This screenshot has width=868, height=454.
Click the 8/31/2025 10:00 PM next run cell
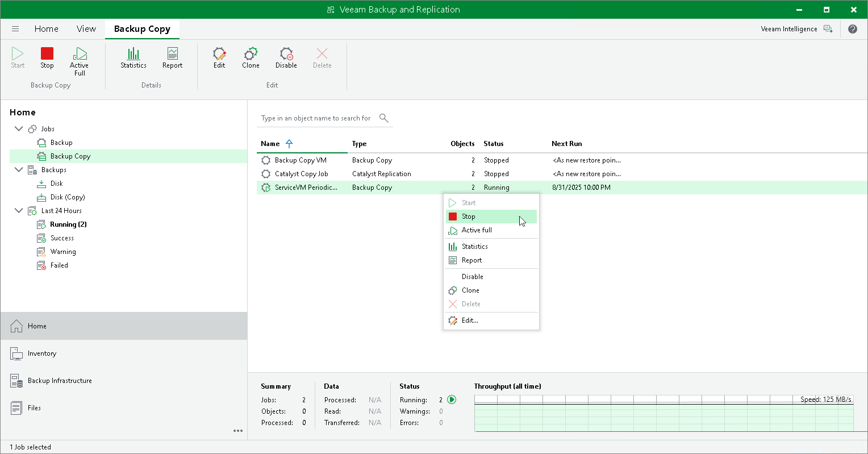[x=581, y=188]
